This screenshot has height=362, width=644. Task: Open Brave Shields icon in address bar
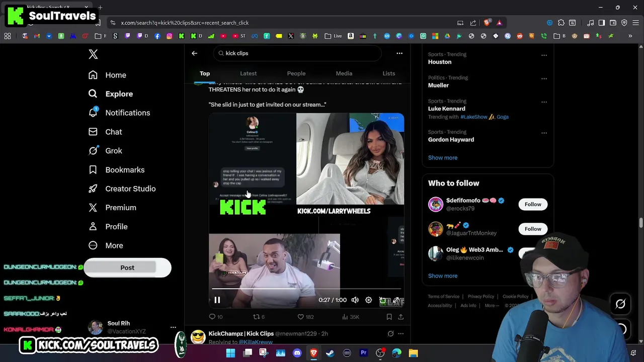487,23
